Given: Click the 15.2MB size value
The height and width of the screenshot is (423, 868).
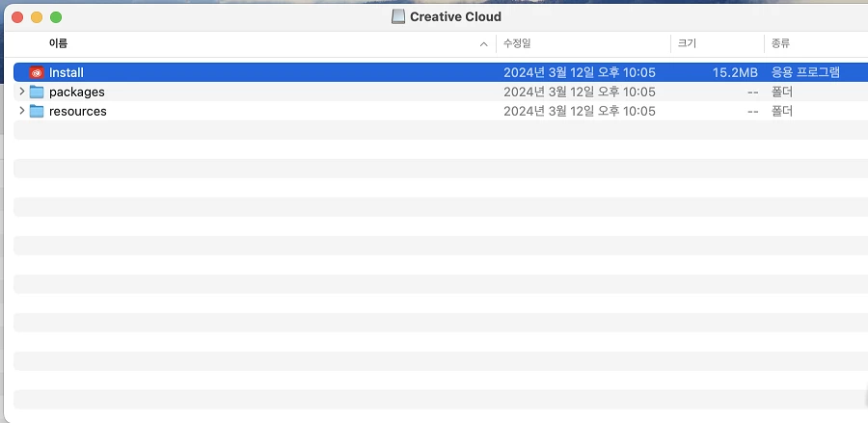Looking at the screenshot, I should pyautogui.click(x=735, y=72).
